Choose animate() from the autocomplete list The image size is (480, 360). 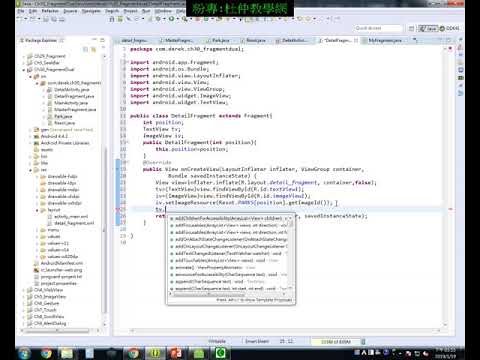pyautogui.click(x=229, y=267)
